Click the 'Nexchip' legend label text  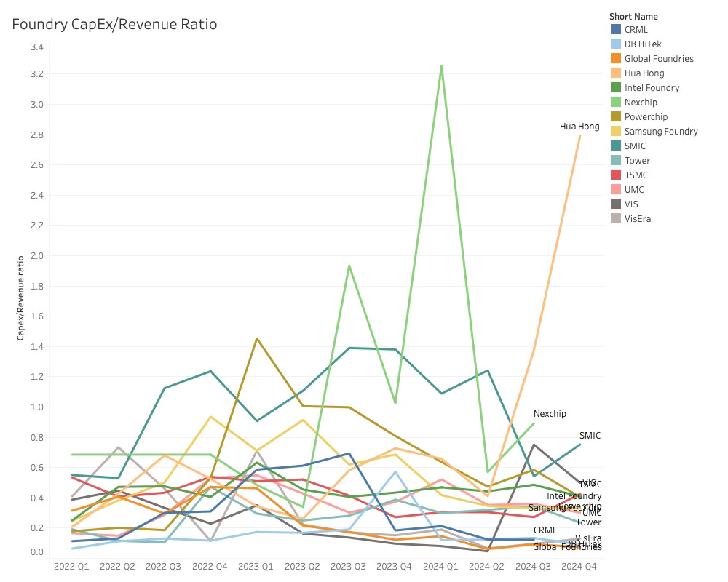point(641,103)
